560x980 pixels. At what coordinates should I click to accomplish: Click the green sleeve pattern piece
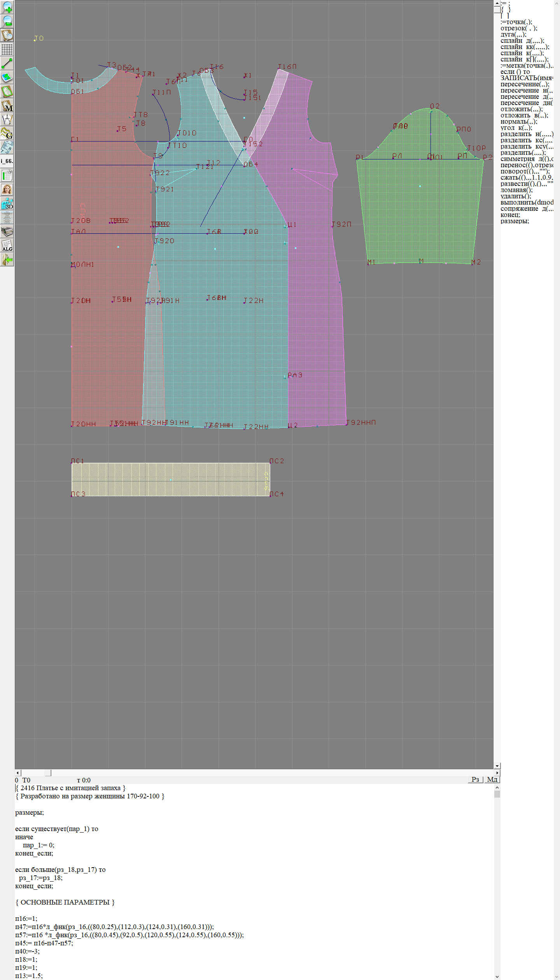coord(420,210)
